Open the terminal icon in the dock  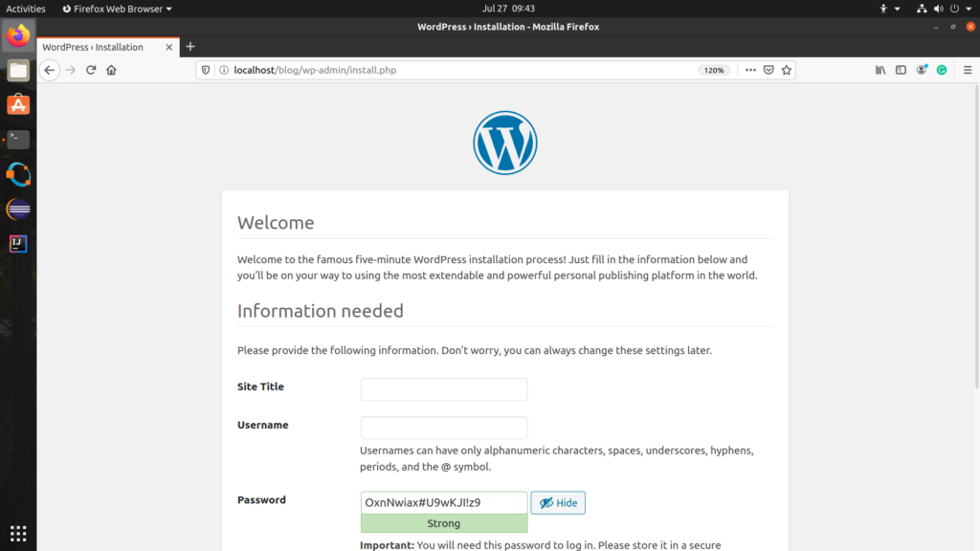point(18,139)
